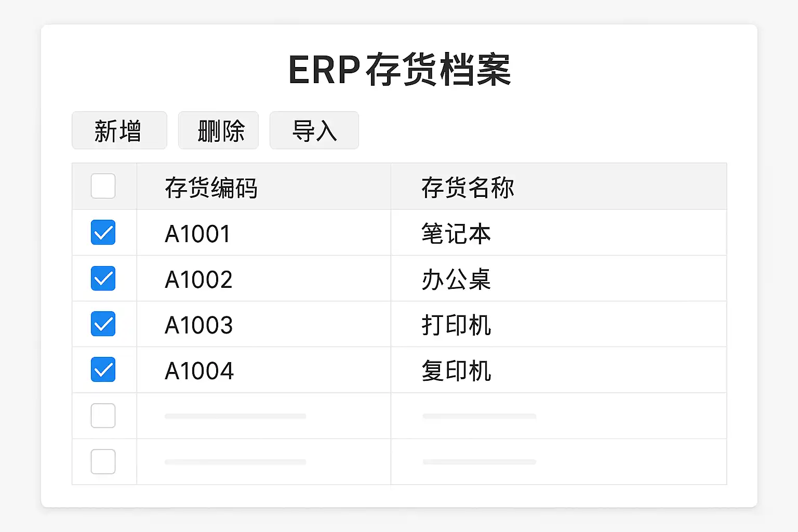Viewport: 798px width, 532px height.
Task: Click the 存货编码 column header
Action: [x=211, y=188]
